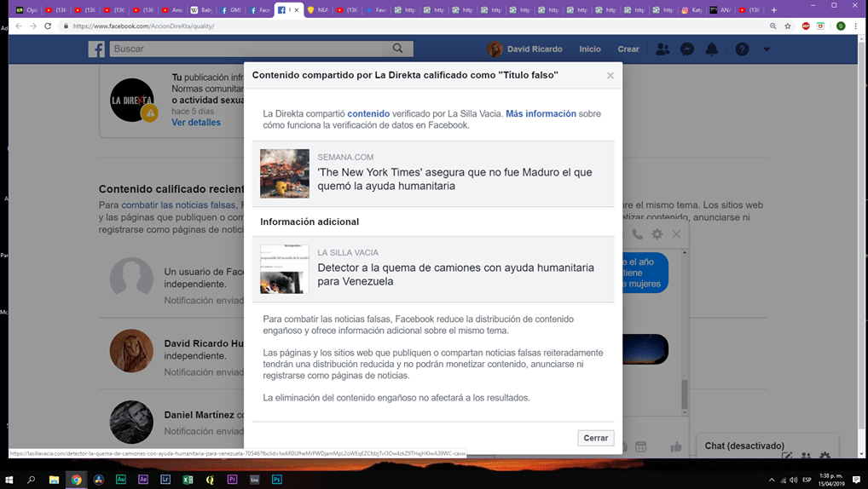Click the search magnifier button
This screenshot has width=868, height=489.
(397, 49)
